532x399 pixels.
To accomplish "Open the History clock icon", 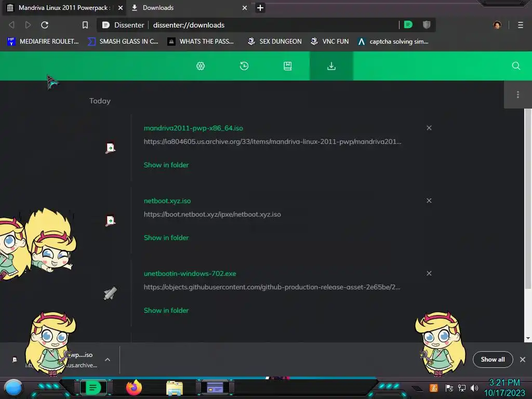I will point(244,66).
